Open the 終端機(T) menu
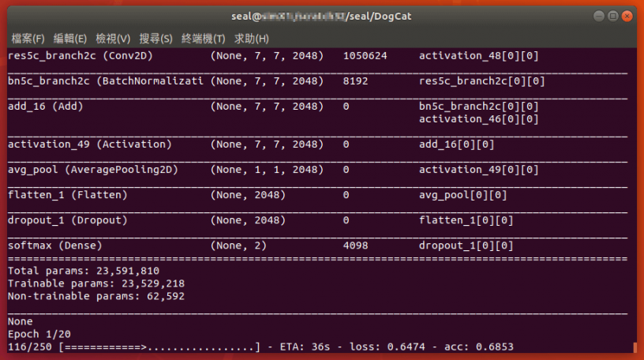Screen dimensions: 644x360 click(x=203, y=39)
